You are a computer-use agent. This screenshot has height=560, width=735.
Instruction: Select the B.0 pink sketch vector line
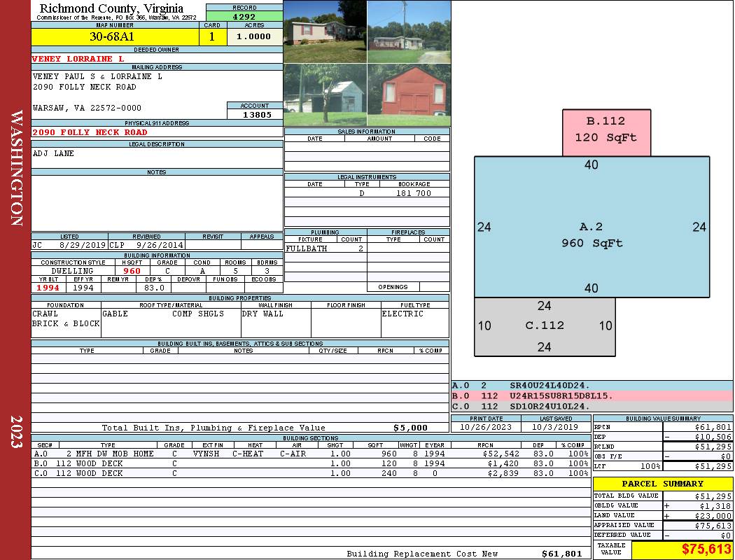[x=591, y=396]
